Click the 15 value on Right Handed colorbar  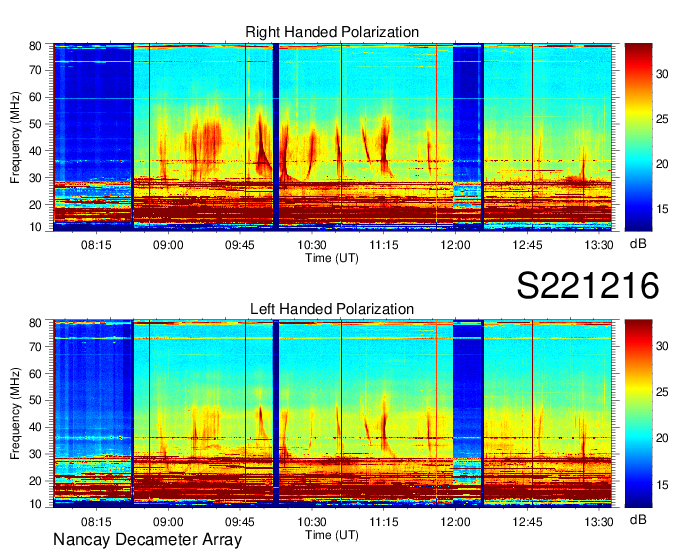tap(662, 209)
